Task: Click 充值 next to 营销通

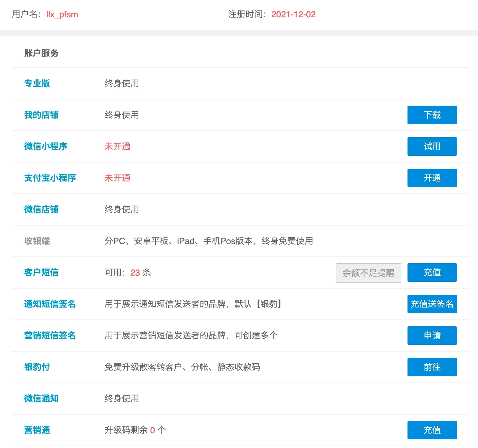Action: [x=432, y=430]
